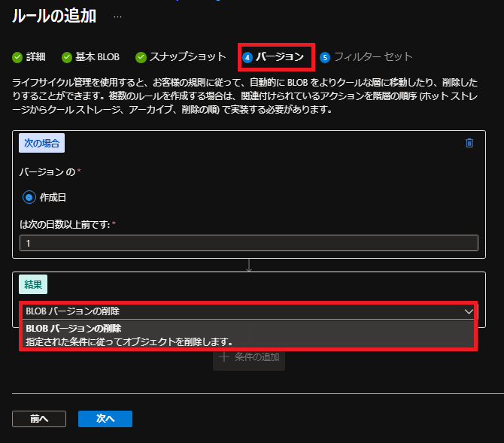
Task: Click the 結果 label badge
Action: pyautogui.click(x=33, y=284)
